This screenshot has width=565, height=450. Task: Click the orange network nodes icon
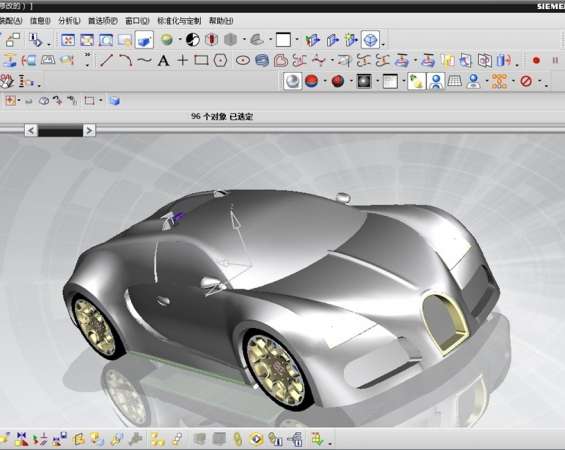pyautogui.click(x=499, y=81)
